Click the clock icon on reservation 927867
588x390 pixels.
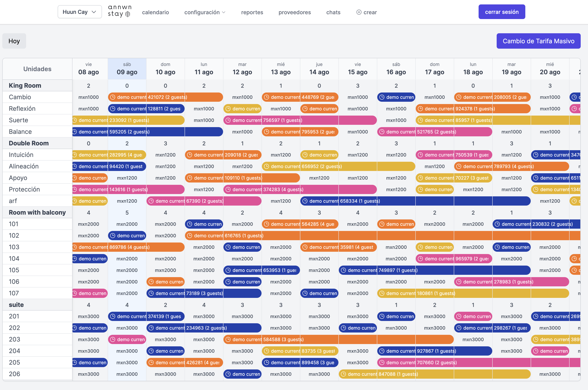coord(382,351)
